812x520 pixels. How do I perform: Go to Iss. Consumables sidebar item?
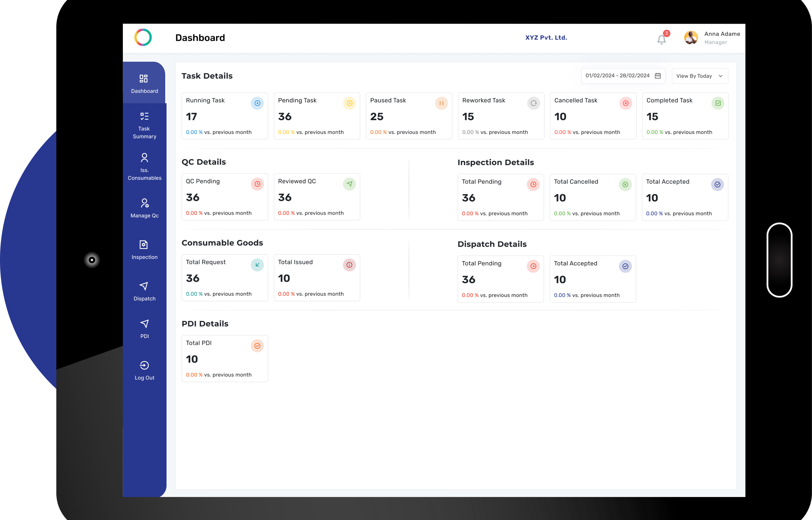(144, 167)
